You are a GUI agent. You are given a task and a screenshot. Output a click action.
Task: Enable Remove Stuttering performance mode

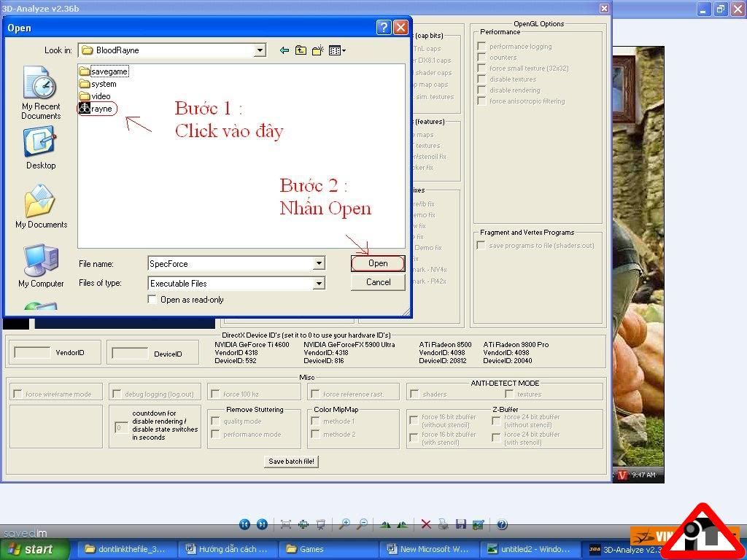215,434
